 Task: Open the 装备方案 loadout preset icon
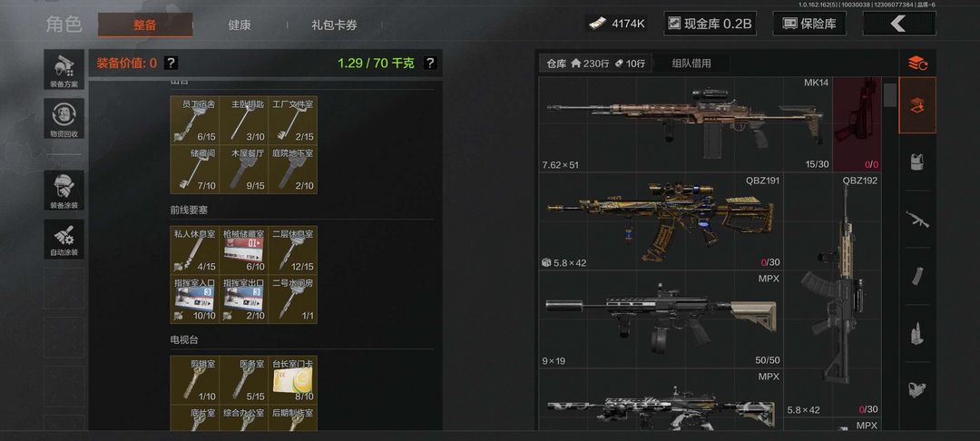coord(64,69)
